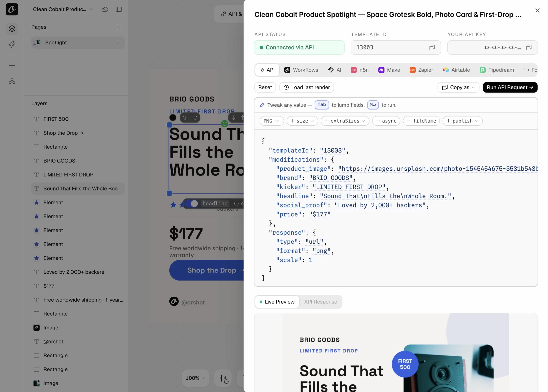The width and height of the screenshot is (548, 392).
Task: Edit the kicker value in JSON
Action: (349, 187)
